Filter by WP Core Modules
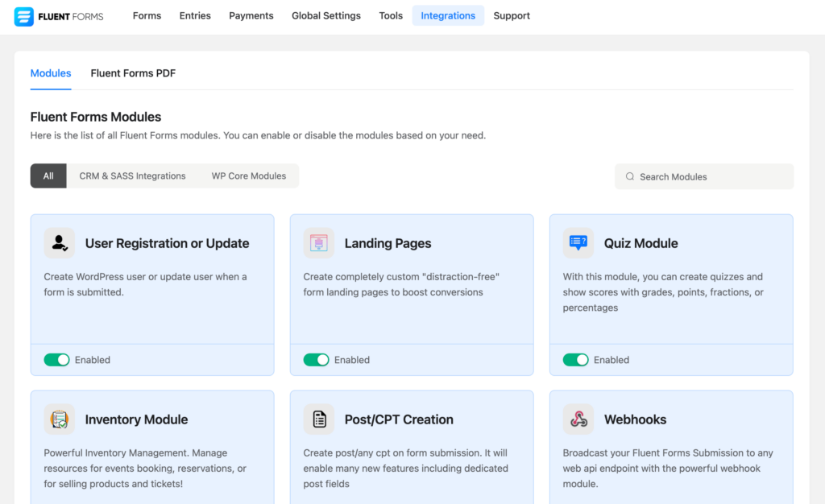The width and height of the screenshot is (825, 504). pos(248,176)
